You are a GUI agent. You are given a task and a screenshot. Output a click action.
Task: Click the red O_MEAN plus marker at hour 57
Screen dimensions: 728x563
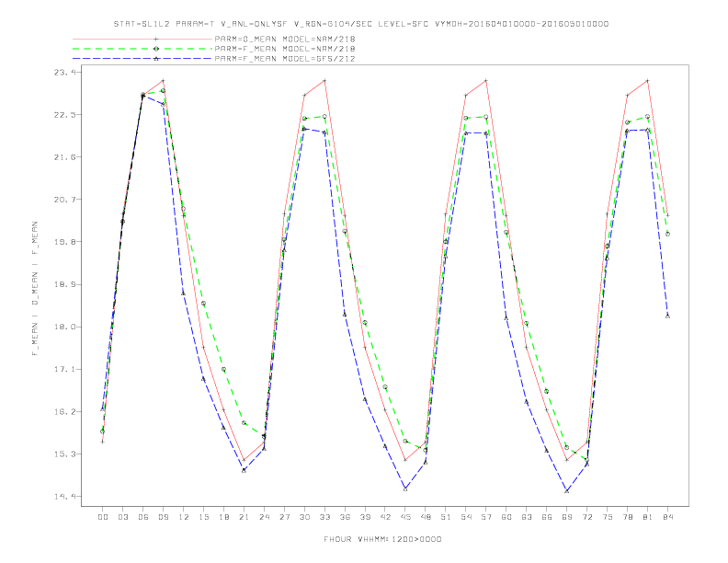pos(486,80)
